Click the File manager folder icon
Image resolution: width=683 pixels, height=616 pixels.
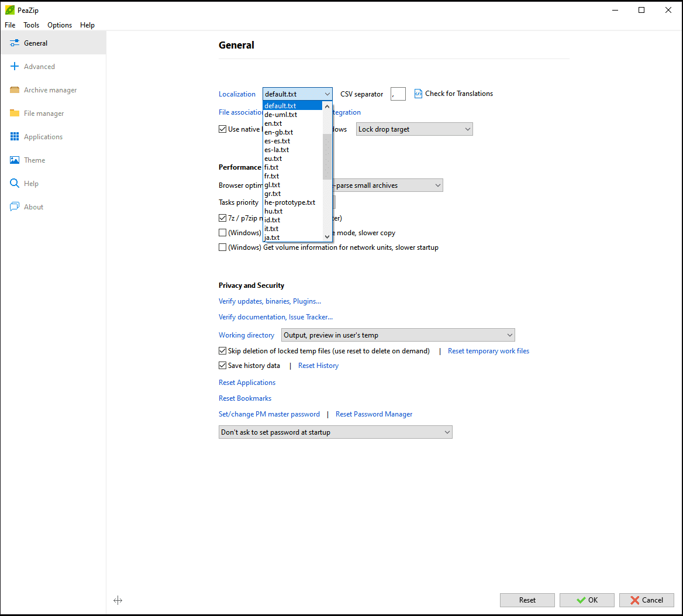(x=15, y=113)
